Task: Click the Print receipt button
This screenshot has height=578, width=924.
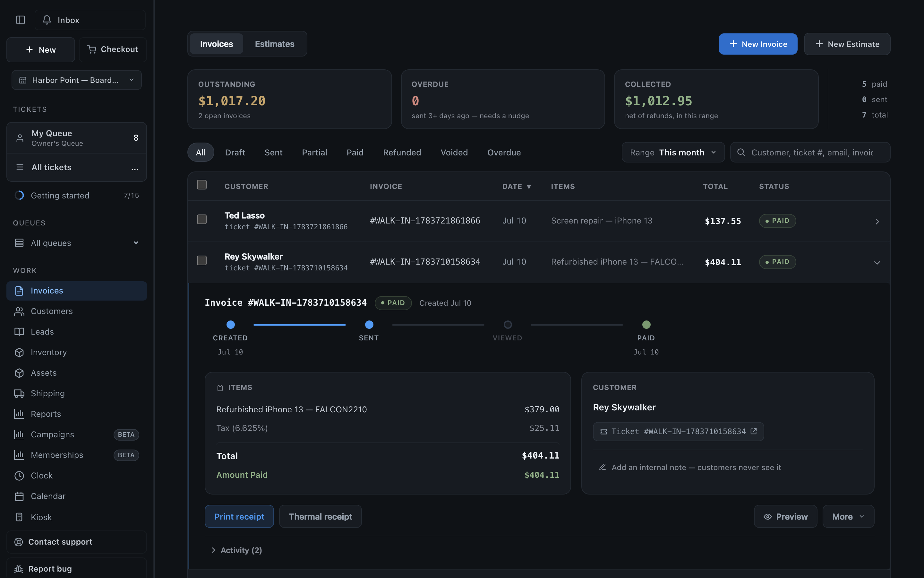Action: (239, 516)
